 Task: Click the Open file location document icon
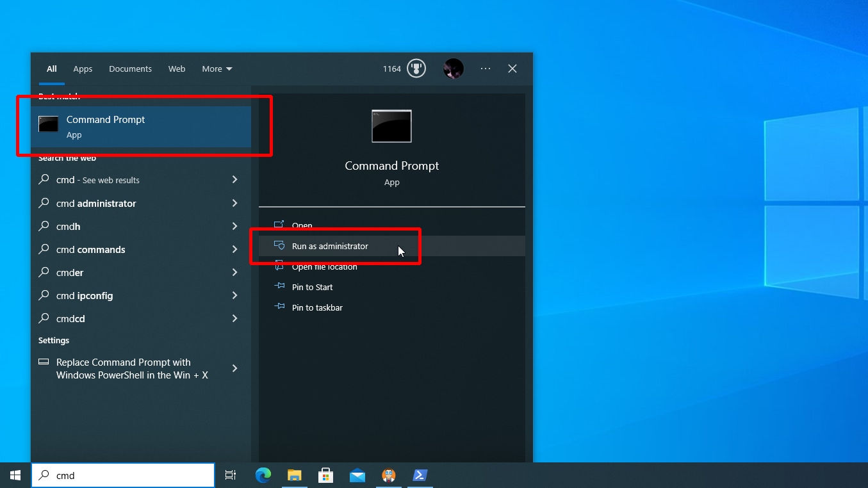pos(279,266)
